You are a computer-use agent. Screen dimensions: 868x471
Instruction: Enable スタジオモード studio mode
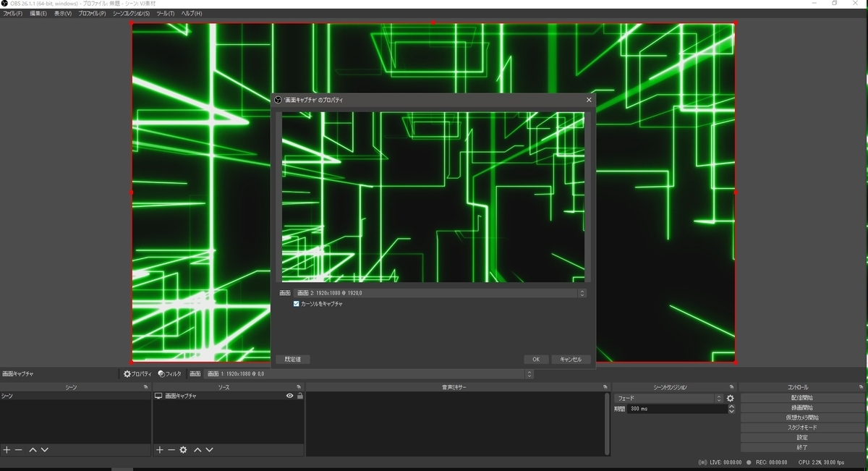(x=802, y=428)
